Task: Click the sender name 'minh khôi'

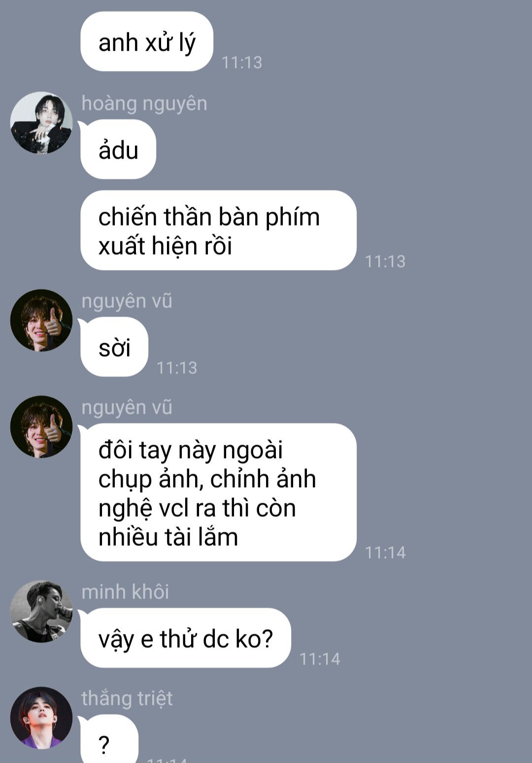Action: (125, 592)
